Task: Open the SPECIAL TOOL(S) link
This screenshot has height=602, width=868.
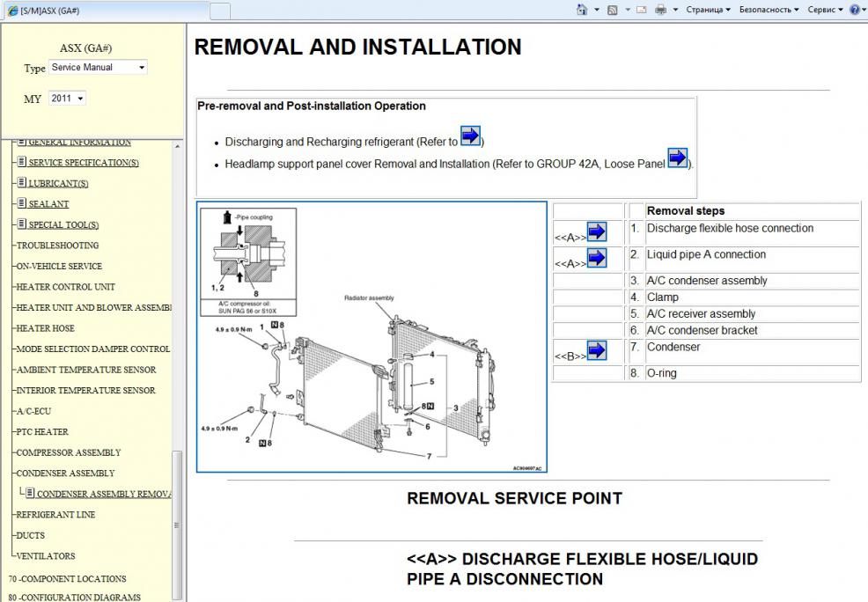Action: (63, 224)
